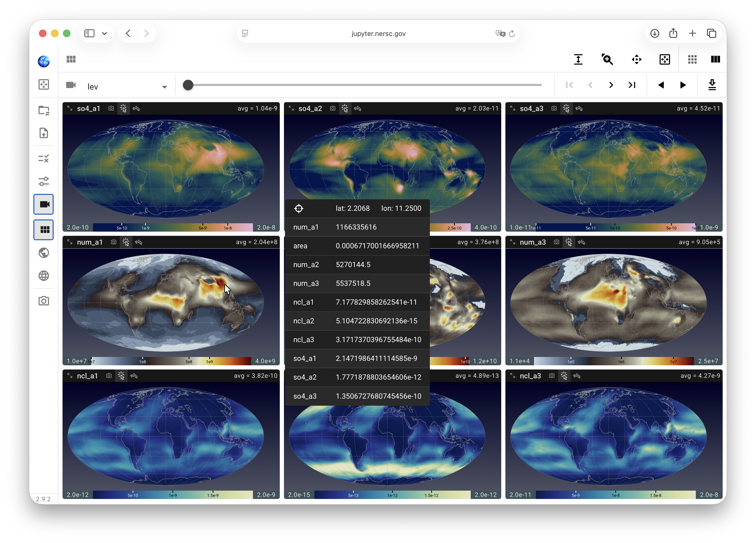The height and width of the screenshot is (543, 756).
Task: Reload the page from the address bar
Action: [x=512, y=33]
